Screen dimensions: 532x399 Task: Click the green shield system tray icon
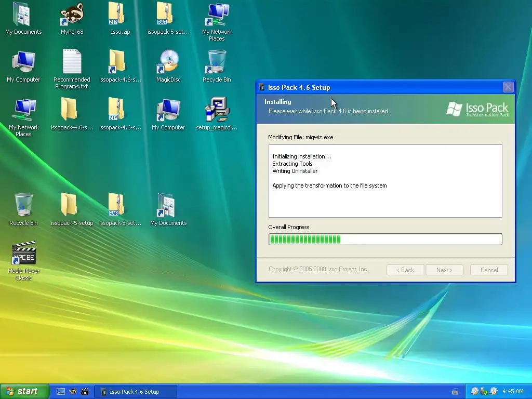pyautogui.click(x=484, y=392)
